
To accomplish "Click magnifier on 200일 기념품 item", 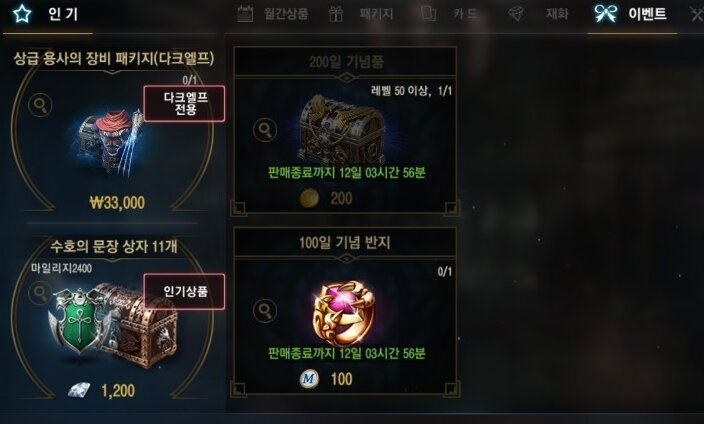I will coord(265,130).
